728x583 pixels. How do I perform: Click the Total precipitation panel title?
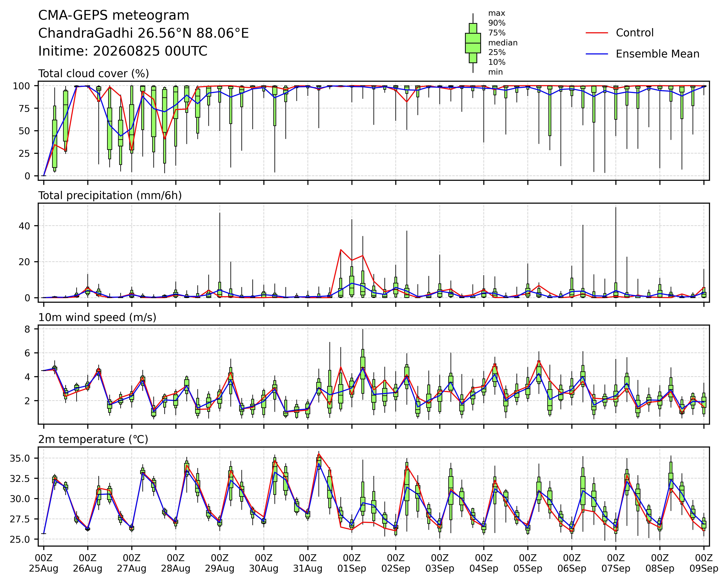(x=110, y=196)
